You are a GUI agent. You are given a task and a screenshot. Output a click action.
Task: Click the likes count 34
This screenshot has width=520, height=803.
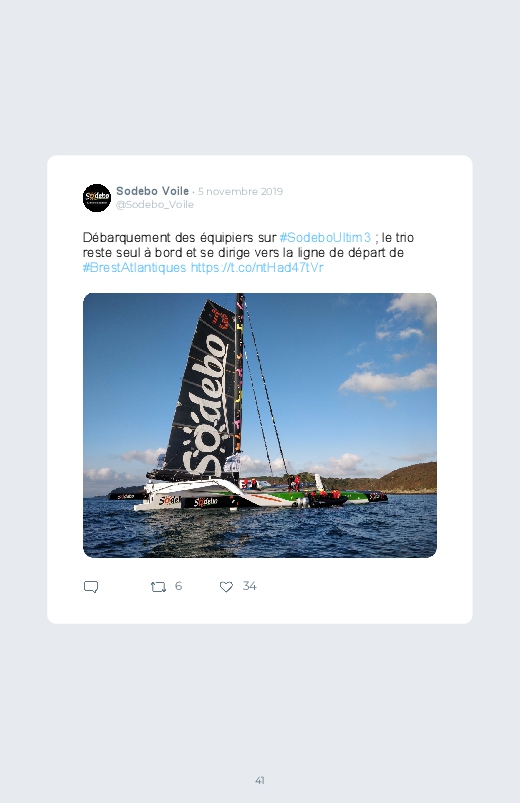click(249, 586)
